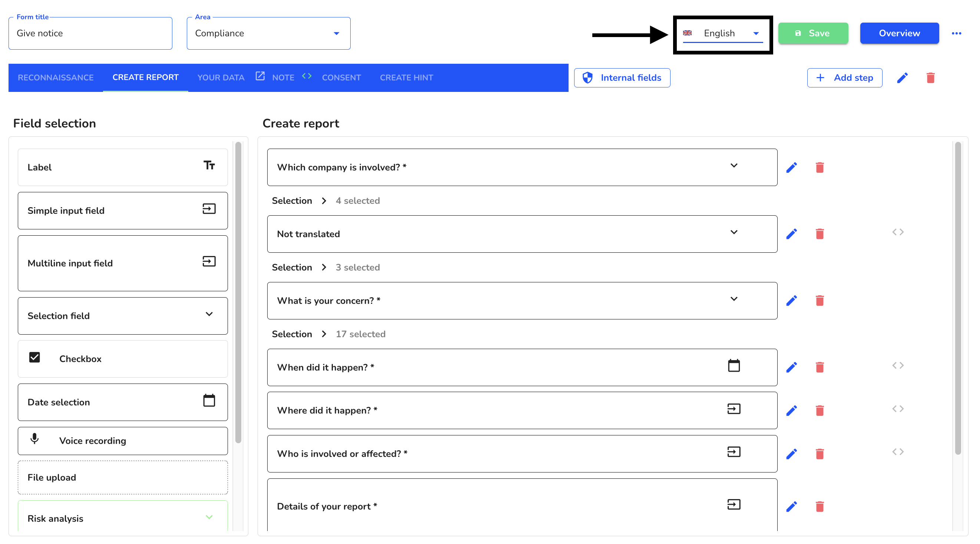The height and width of the screenshot is (544, 980).
Task: Click the 'Details of your report' text area
Action: 522,505
